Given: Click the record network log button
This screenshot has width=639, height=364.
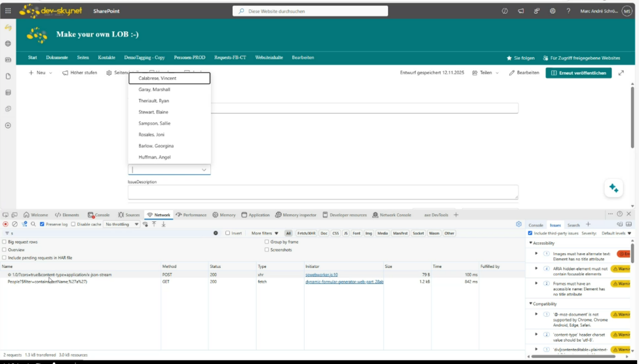Looking at the screenshot, I should pos(6,224).
